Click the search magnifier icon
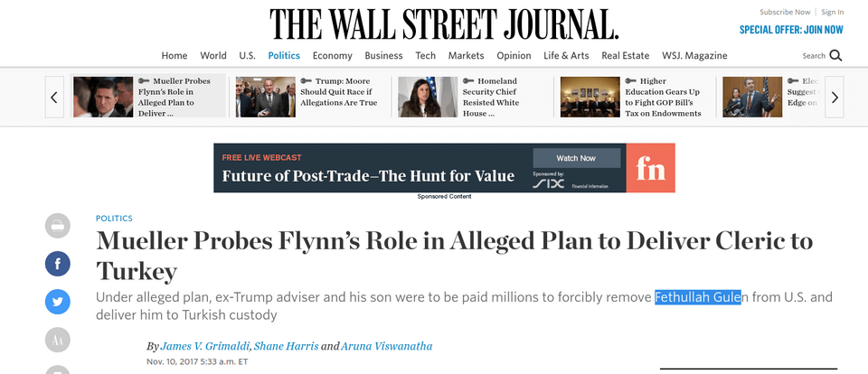This screenshot has height=374, width=868. tap(835, 55)
